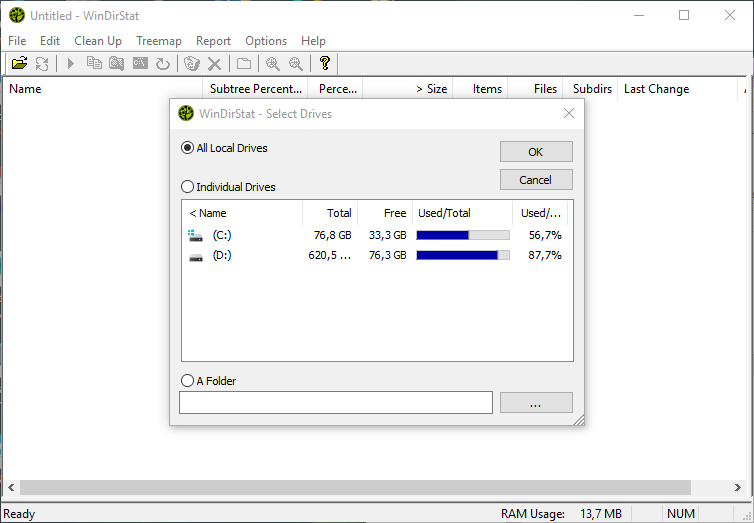This screenshot has width=754, height=523.
Task: Select the A Folder radio button
Action: pos(187,381)
